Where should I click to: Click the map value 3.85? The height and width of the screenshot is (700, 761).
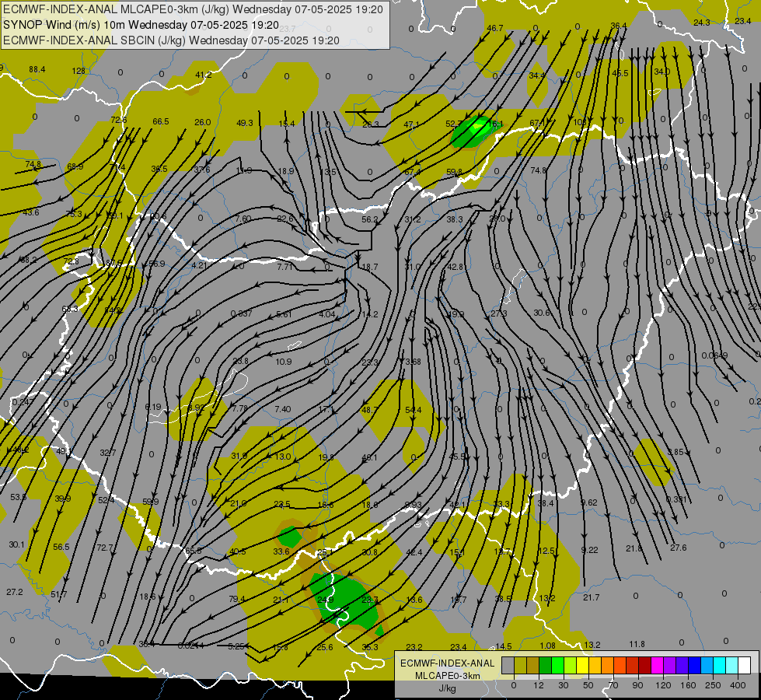click(x=675, y=452)
